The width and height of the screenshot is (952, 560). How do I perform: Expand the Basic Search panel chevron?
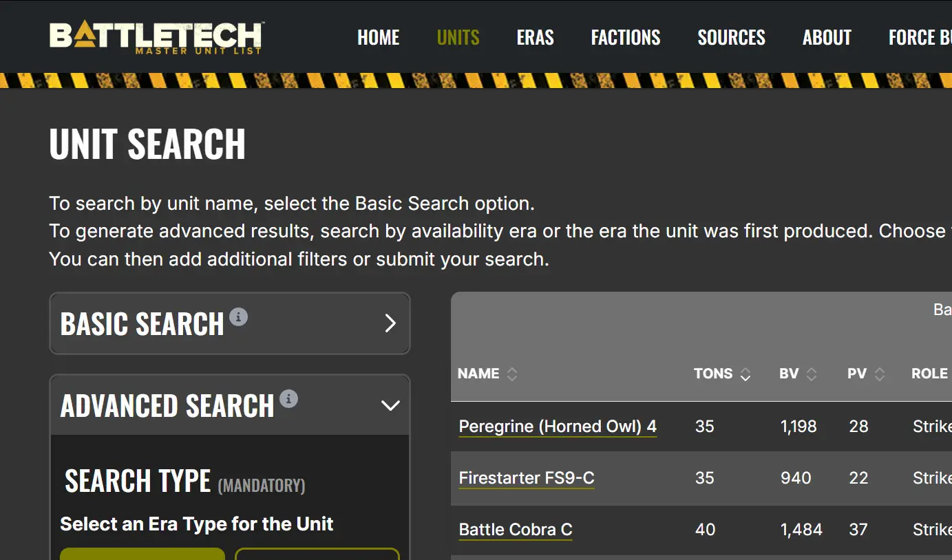(x=390, y=323)
